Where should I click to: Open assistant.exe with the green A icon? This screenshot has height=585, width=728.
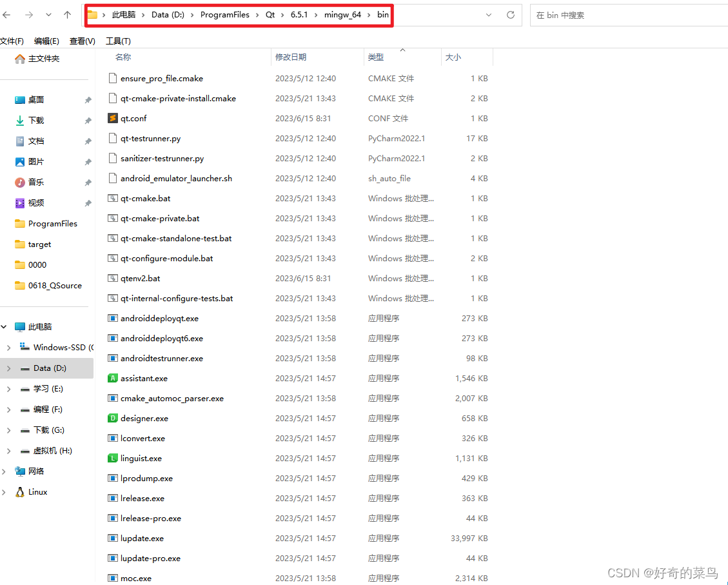tap(113, 378)
